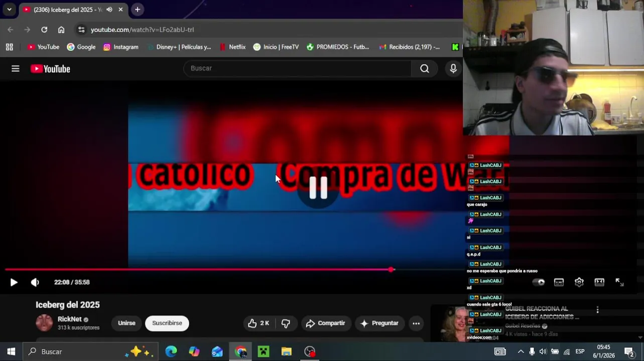This screenshot has height=361, width=644.
Task: Like the video (2 K)
Action: 259,323
